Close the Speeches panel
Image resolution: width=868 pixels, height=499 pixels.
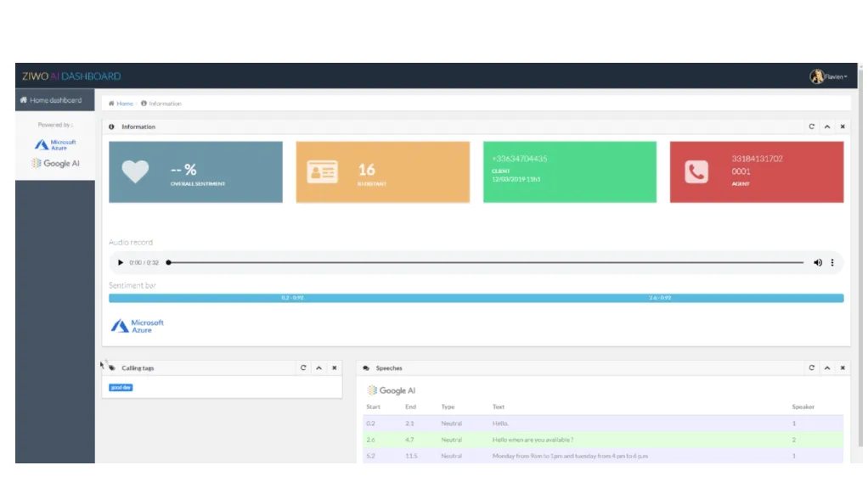click(843, 368)
